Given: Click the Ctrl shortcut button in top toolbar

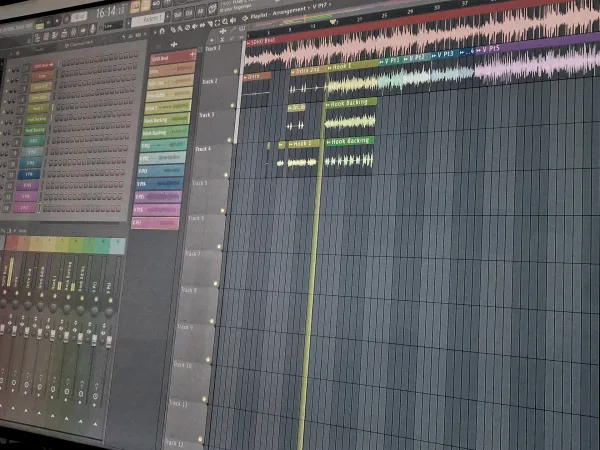Looking at the screenshot, I should point(189,13).
